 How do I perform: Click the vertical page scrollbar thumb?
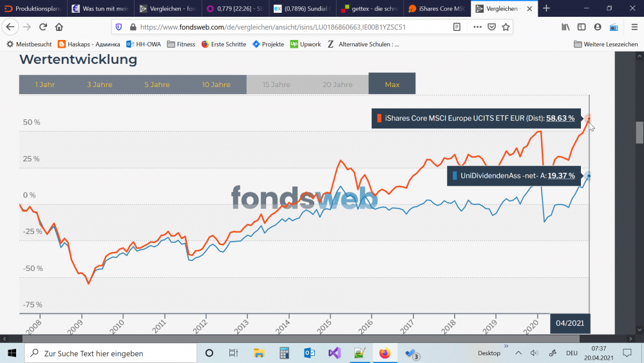click(x=639, y=132)
